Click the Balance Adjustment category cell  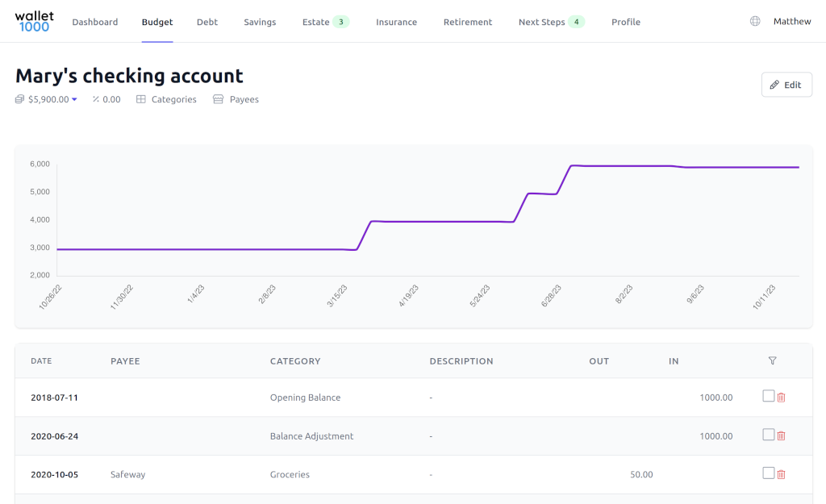click(x=311, y=436)
